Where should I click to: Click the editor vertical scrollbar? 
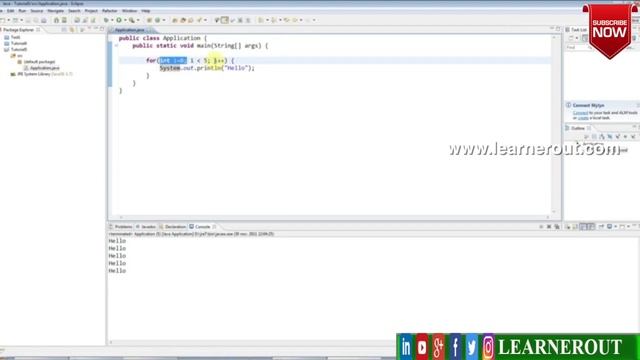pos(554,124)
